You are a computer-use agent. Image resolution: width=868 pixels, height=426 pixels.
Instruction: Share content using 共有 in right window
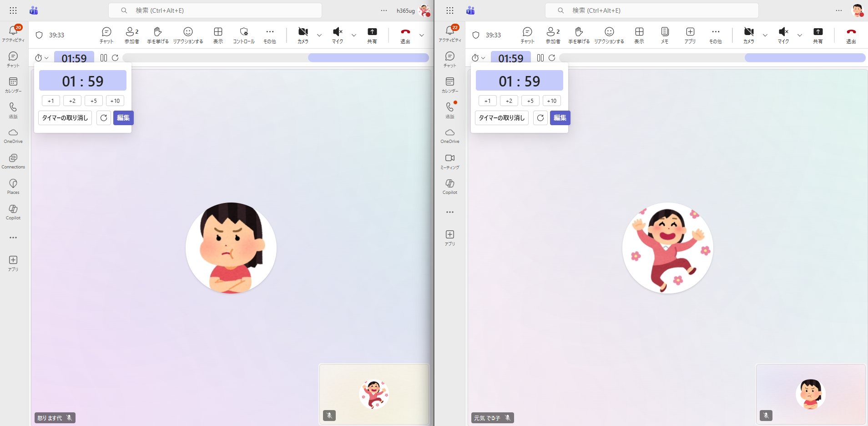tap(818, 35)
